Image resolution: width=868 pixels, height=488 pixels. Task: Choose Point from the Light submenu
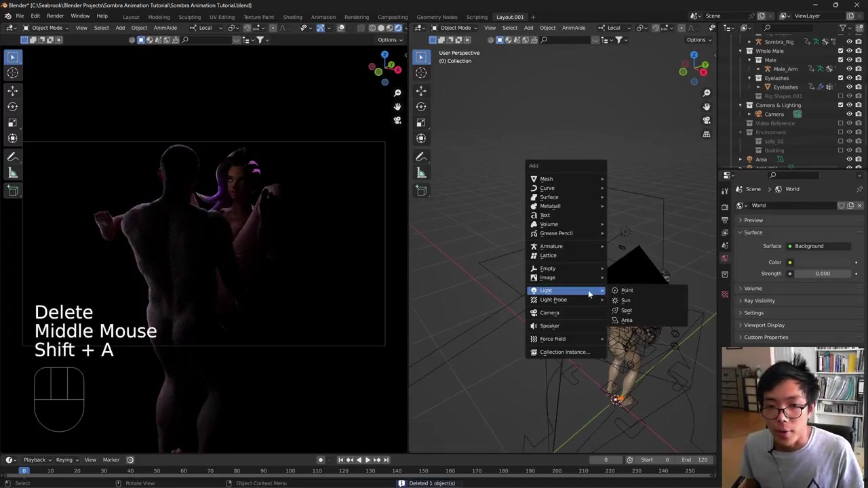[627, 290]
